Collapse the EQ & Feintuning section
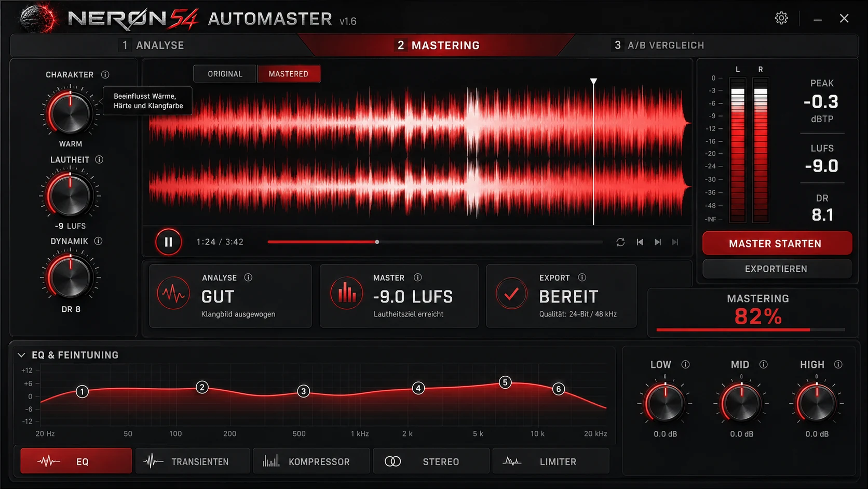The height and width of the screenshot is (489, 868). [x=21, y=355]
